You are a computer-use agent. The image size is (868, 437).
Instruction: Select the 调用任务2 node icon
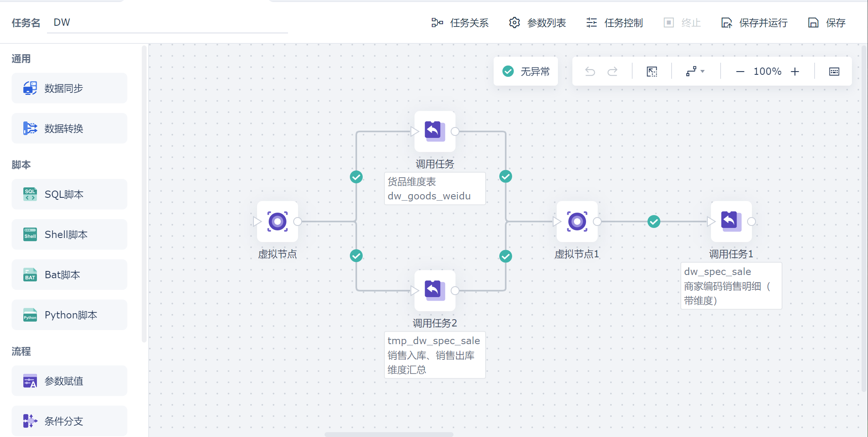(435, 290)
